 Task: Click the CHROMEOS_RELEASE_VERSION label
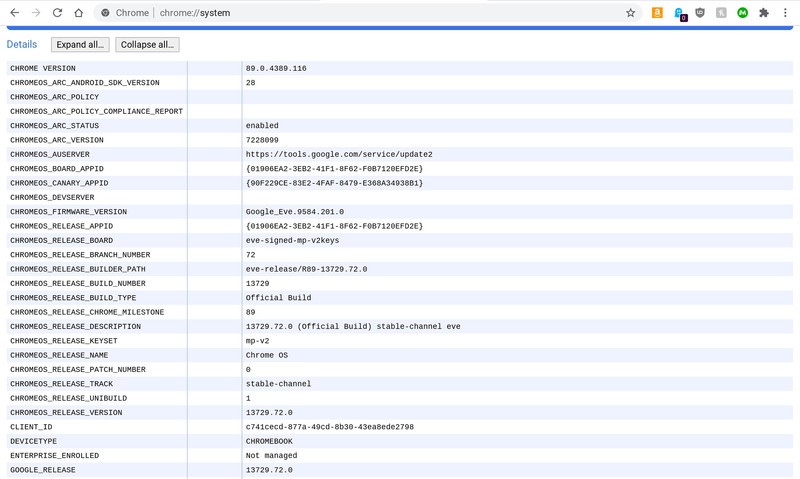click(66, 412)
